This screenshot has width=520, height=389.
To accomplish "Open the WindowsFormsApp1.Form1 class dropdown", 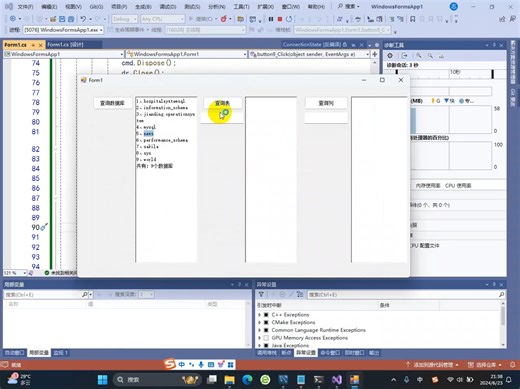I will point(186,54).
